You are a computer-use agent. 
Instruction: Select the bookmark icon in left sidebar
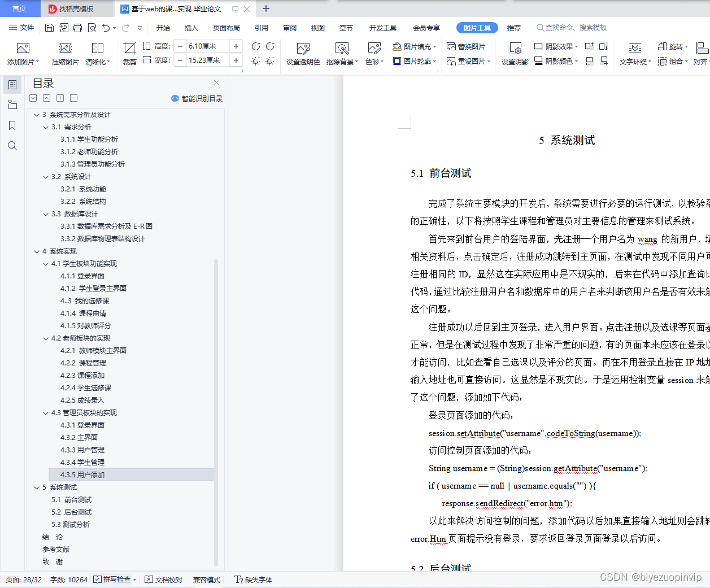[12, 125]
